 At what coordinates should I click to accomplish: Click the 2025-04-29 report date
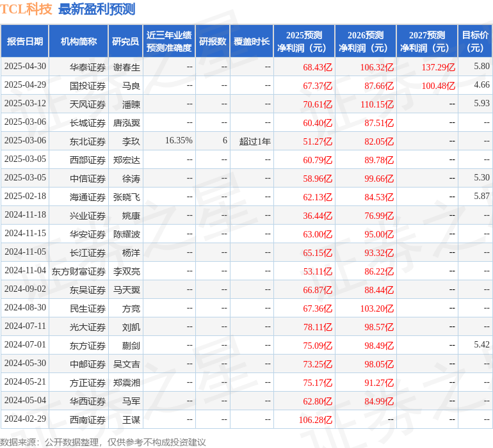tap(25, 85)
